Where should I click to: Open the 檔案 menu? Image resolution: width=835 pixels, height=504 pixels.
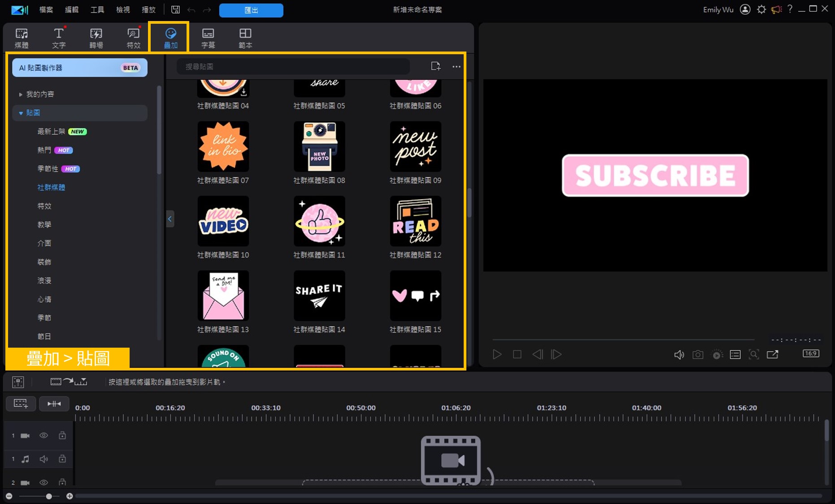click(x=46, y=10)
